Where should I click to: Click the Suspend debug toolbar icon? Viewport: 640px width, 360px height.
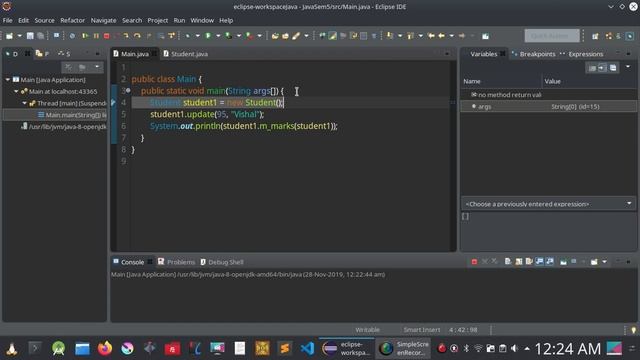[x=96, y=36]
